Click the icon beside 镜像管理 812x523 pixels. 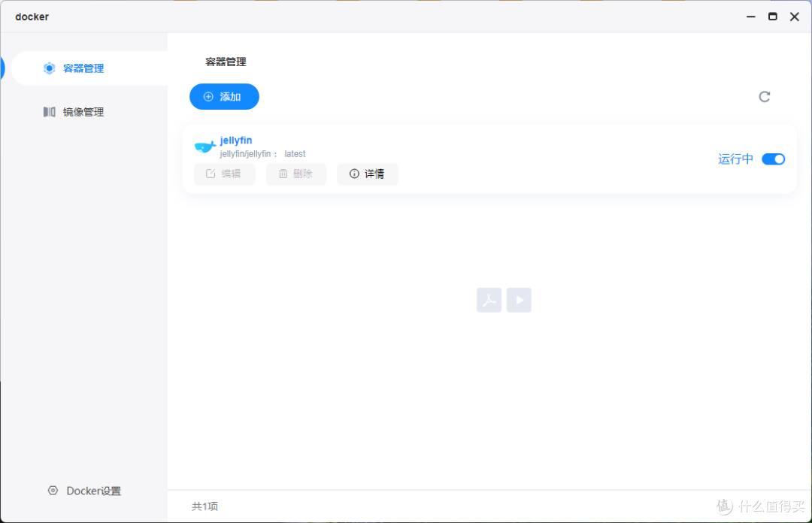49,112
